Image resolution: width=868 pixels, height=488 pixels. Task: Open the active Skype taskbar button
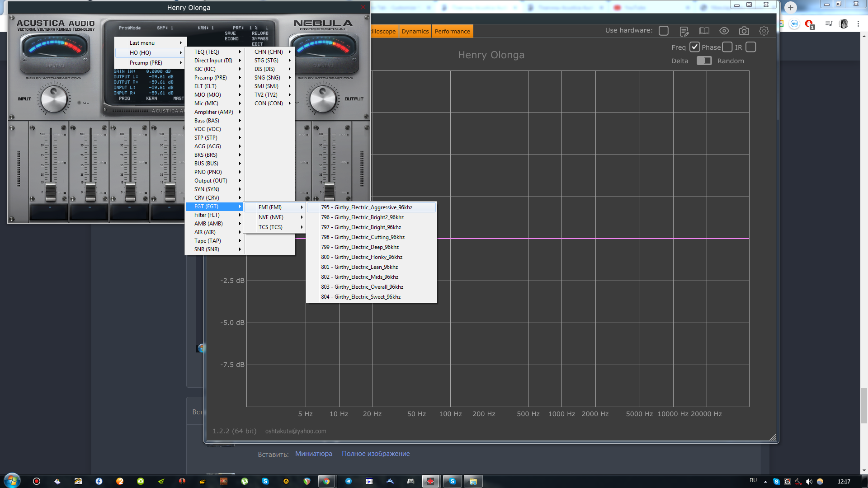click(x=452, y=481)
